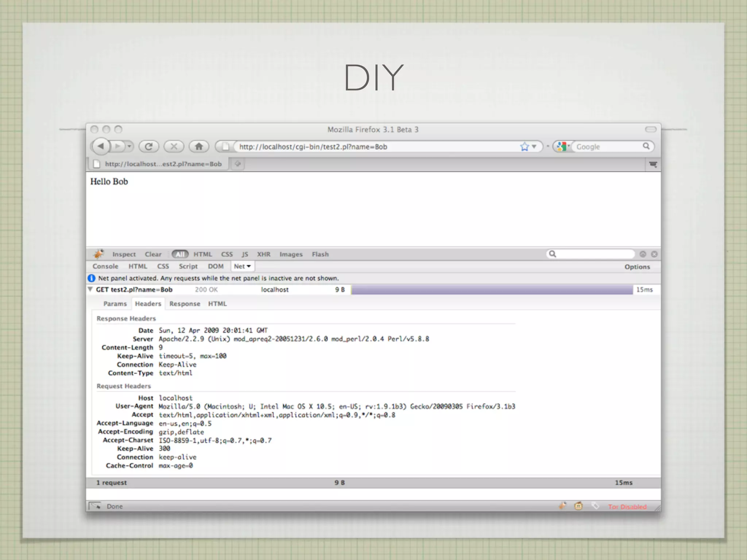Filter net requests by XHR
747x560 pixels.
[264, 254]
